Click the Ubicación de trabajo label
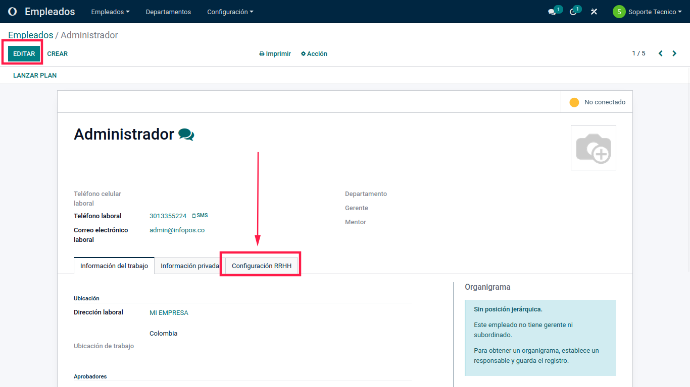The image size is (690, 387). pyautogui.click(x=103, y=346)
